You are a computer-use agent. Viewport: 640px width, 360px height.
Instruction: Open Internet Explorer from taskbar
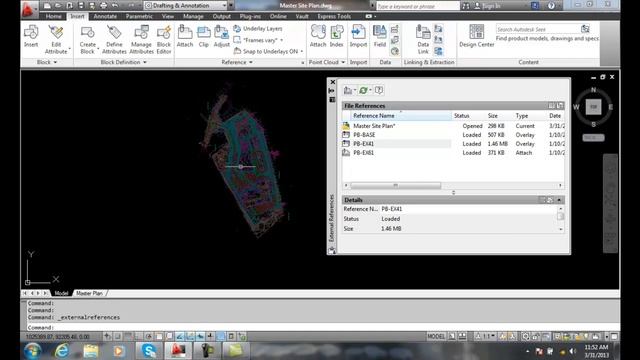pyautogui.click(x=62, y=351)
